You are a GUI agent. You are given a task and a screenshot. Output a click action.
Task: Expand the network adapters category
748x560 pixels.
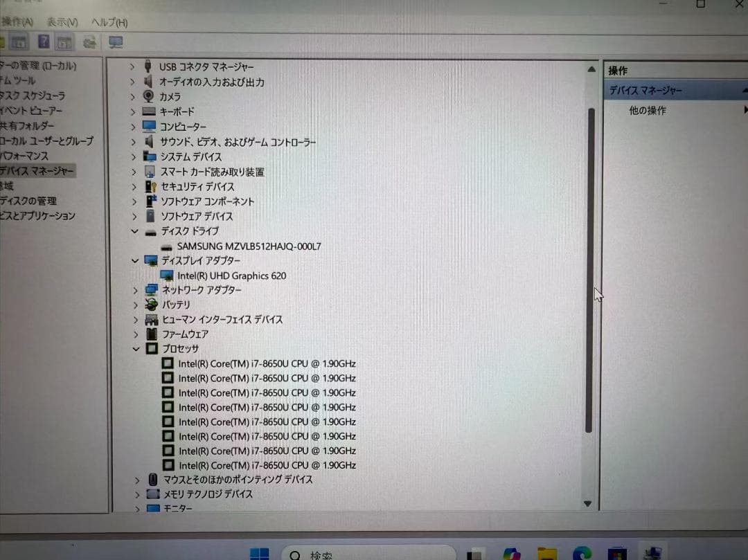pos(135,290)
